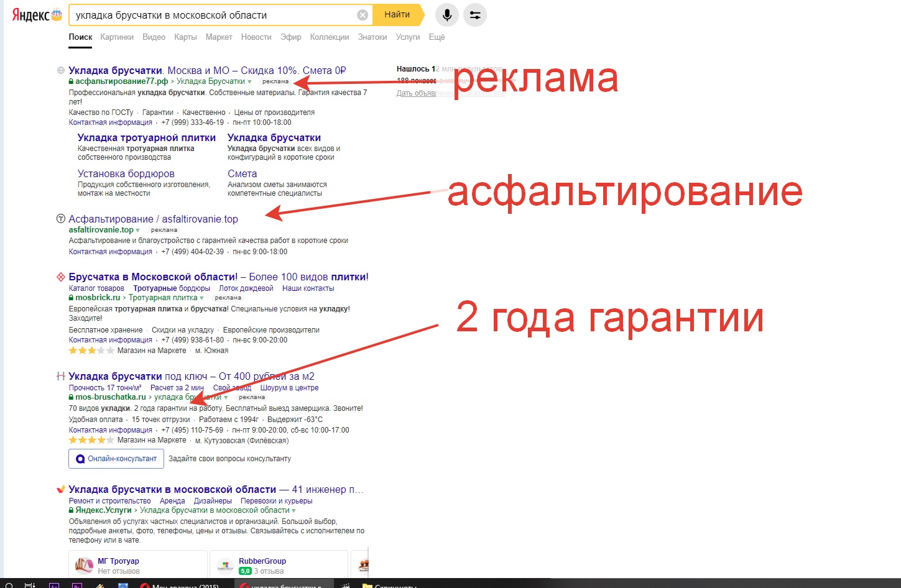Screen dimensions: 901x588
Task: Open Windows Task View in the taskbar
Action: coord(29,585)
